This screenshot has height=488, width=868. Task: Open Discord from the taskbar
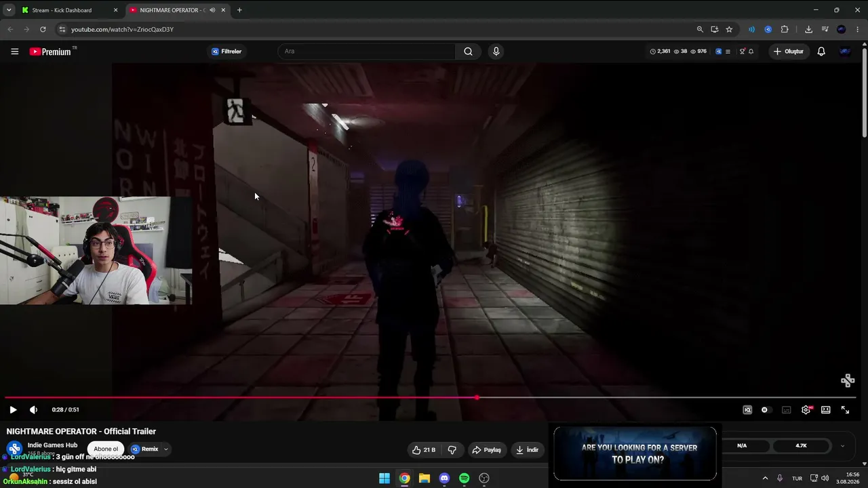pos(444,479)
